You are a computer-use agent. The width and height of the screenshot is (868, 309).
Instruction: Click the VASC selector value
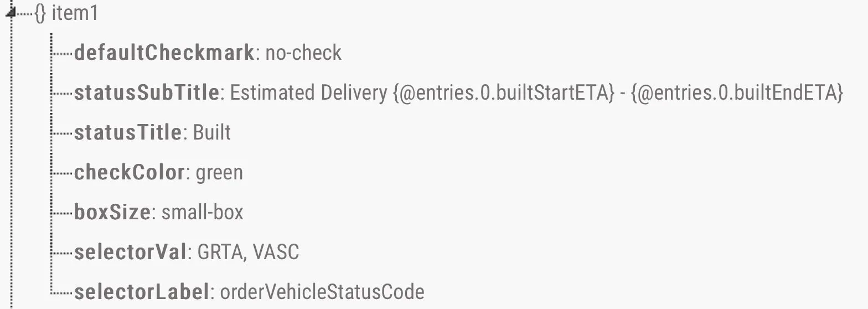(276, 252)
